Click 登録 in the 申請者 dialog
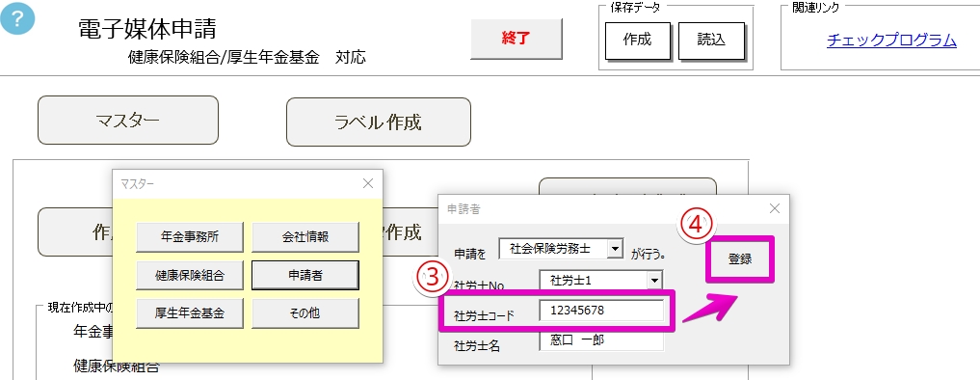The width and height of the screenshot is (980, 380). pyautogui.click(x=740, y=259)
